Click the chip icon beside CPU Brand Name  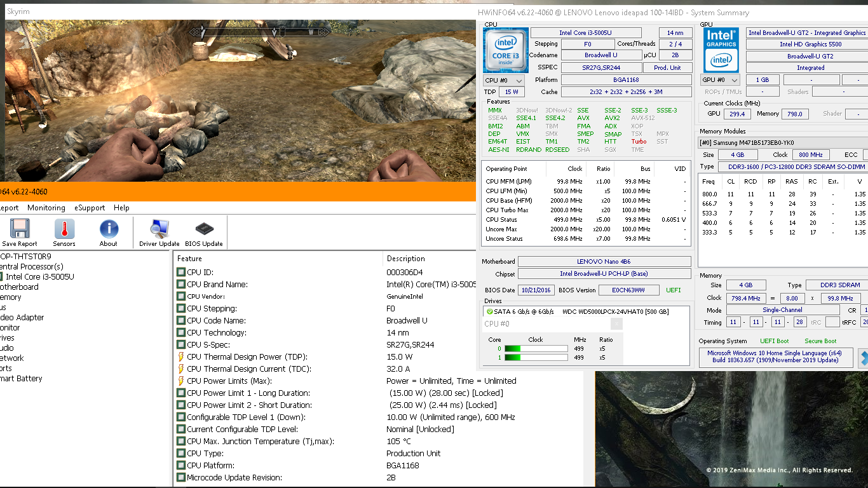click(181, 285)
